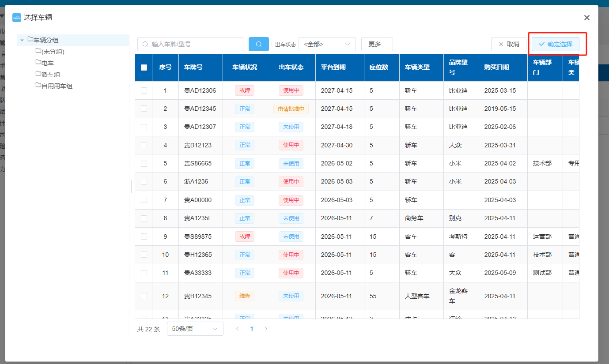Viewport: 609px width, 364px height.
Task: Select the checkbox for vehicle 贵S86665
Action: point(144,163)
